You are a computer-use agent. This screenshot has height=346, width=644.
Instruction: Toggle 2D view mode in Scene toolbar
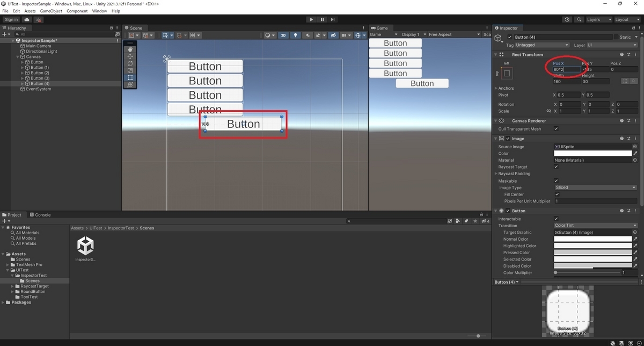[283, 35]
